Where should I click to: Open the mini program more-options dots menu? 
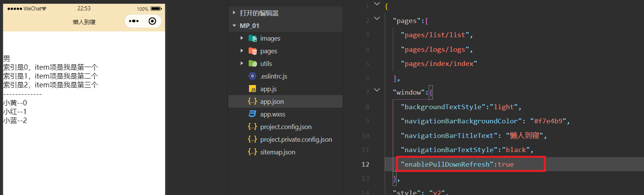pos(134,21)
